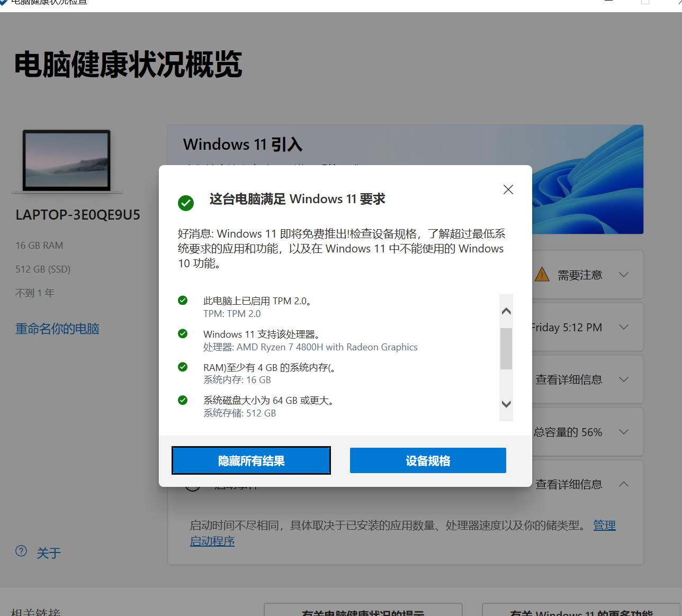Click the scroll up arrow in results list
This screenshot has width=682, height=616.
506,311
